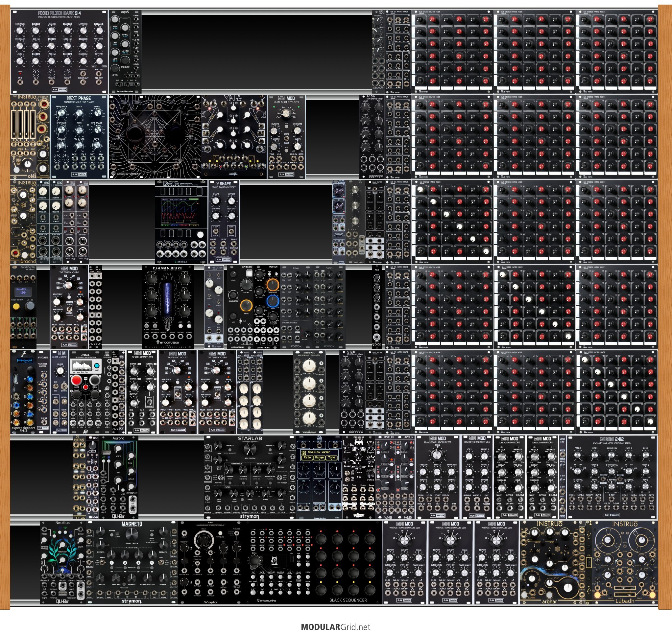Open the Strymon Starlab module
Viewport: 672px width, 634px height.
(x=250, y=478)
